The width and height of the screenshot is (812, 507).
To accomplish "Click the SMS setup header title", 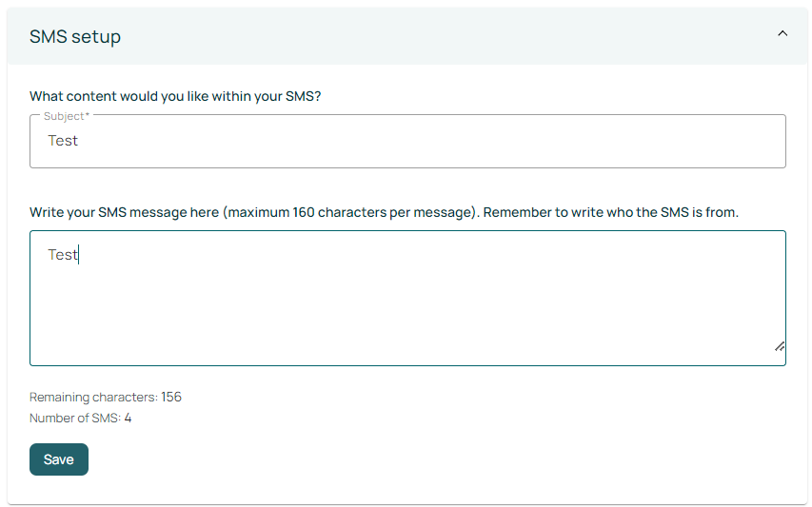I will (75, 37).
